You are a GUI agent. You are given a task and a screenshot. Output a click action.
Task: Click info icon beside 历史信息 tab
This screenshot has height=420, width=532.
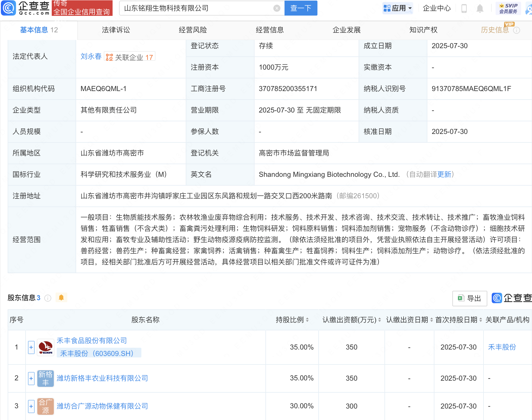[516, 30]
